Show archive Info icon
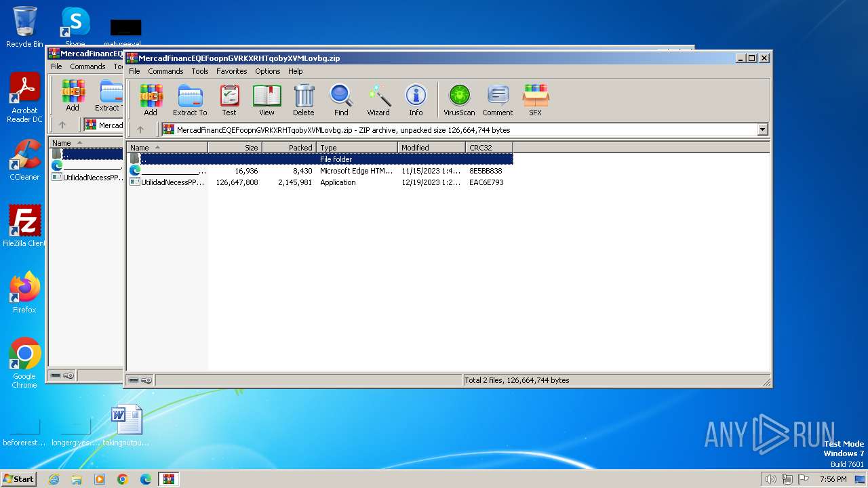Viewport: 868px width, 488px height. coord(416,100)
